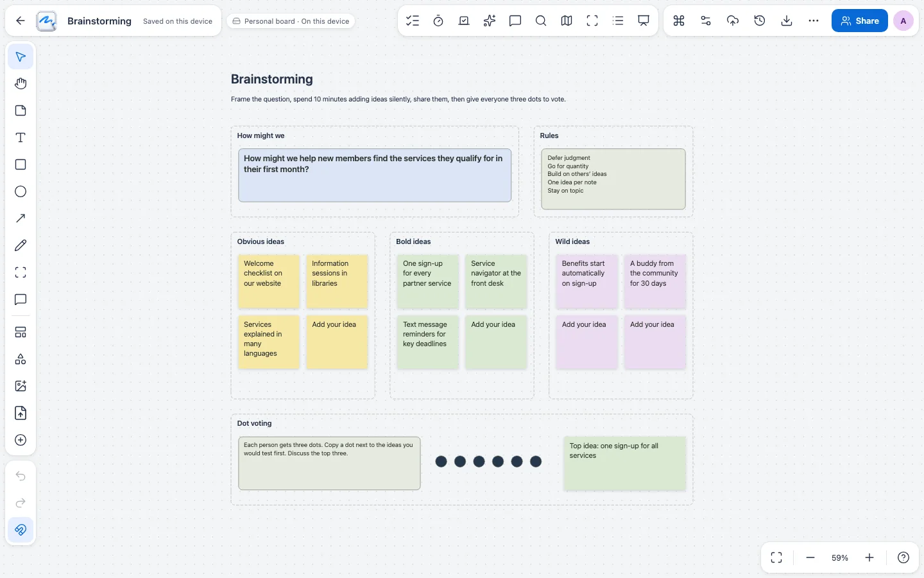Click the Brainstorming board title
The height and width of the screenshot is (578, 924).
click(x=99, y=21)
